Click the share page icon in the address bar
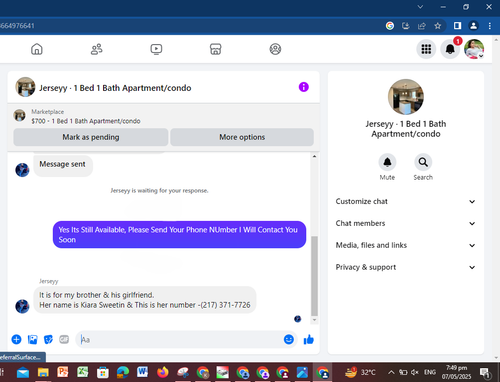Image resolution: width=500 pixels, height=382 pixels. pos(422,26)
